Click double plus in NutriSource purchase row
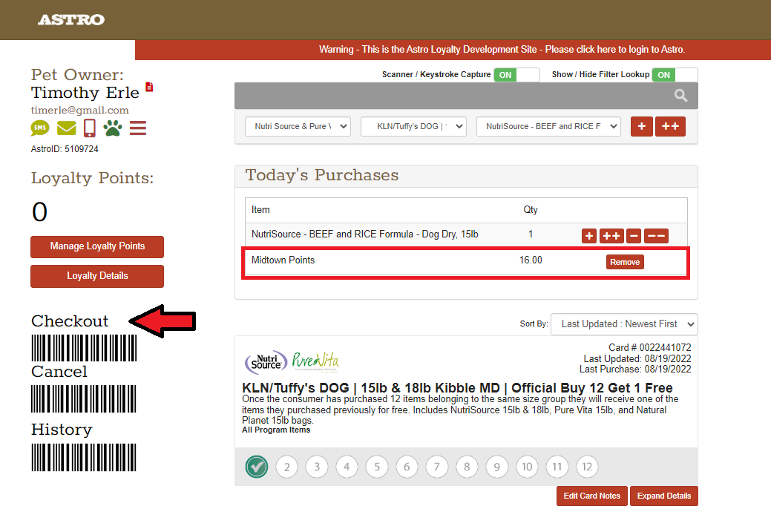Image resolution: width=771 pixels, height=532 pixels. click(x=611, y=236)
